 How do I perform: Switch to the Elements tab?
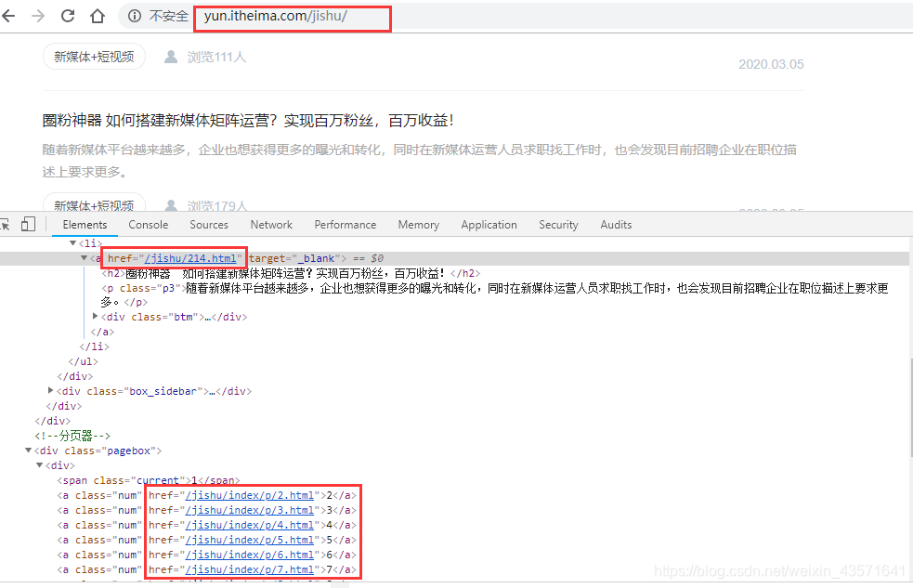(85, 225)
